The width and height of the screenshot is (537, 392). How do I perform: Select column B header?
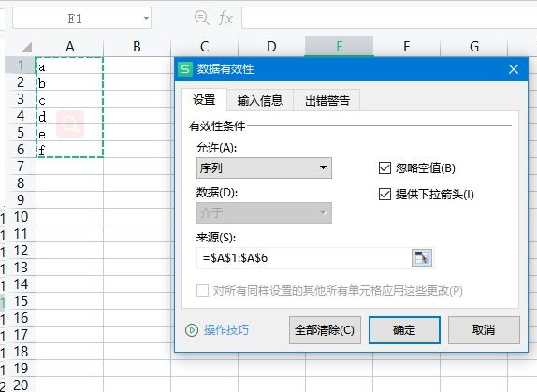(137, 47)
